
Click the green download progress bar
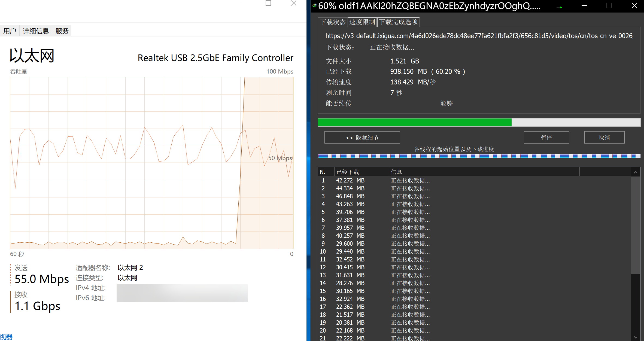(479, 123)
